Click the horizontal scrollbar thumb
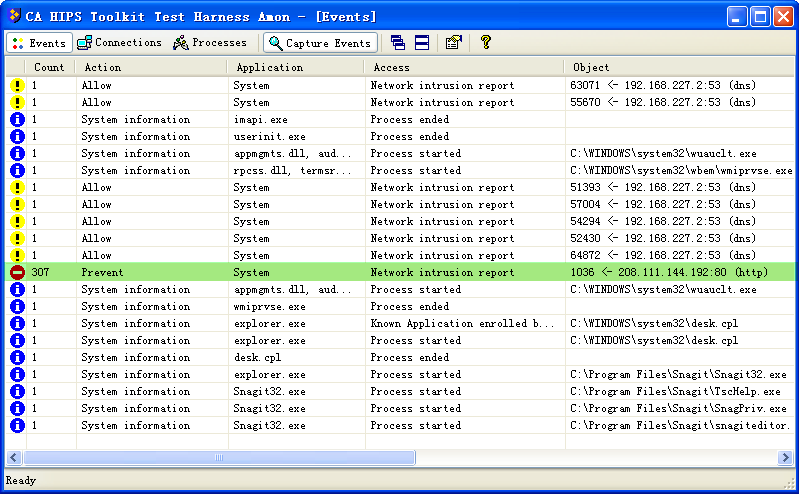This screenshot has width=799, height=494. click(219, 457)
